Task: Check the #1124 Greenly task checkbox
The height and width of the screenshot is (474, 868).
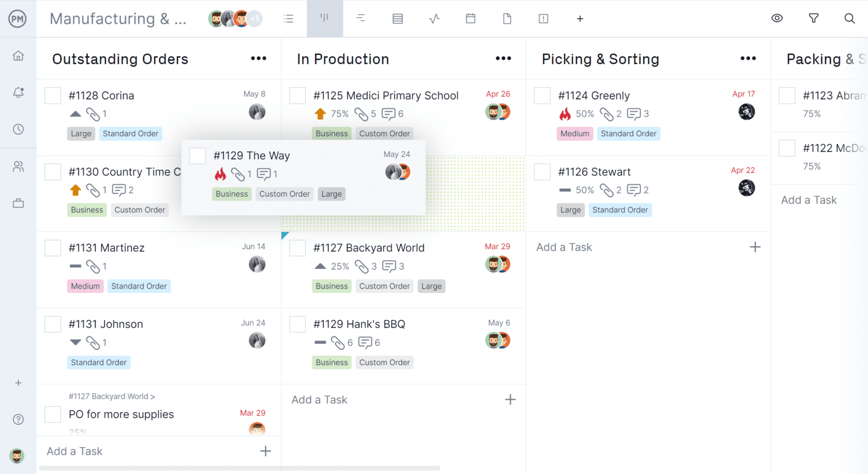Action: point(542,95)
